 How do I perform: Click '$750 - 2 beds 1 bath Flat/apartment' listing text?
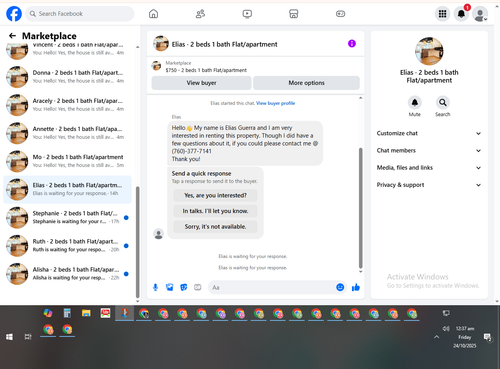[206, 70]
